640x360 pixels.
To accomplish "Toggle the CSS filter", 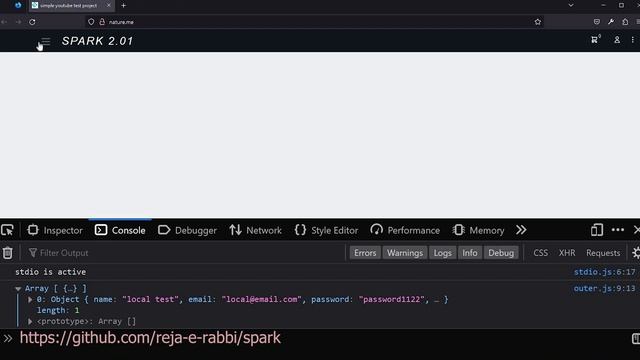I will 540,253.
